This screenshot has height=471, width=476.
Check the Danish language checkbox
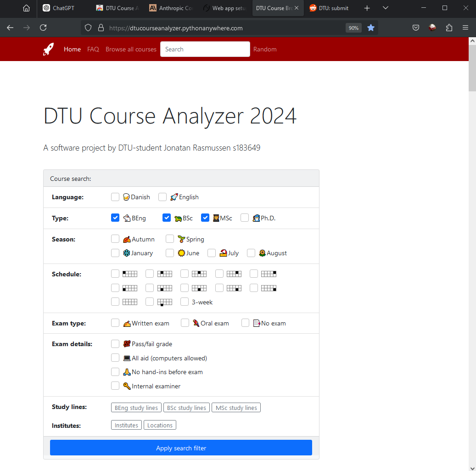tap(115, 197)
